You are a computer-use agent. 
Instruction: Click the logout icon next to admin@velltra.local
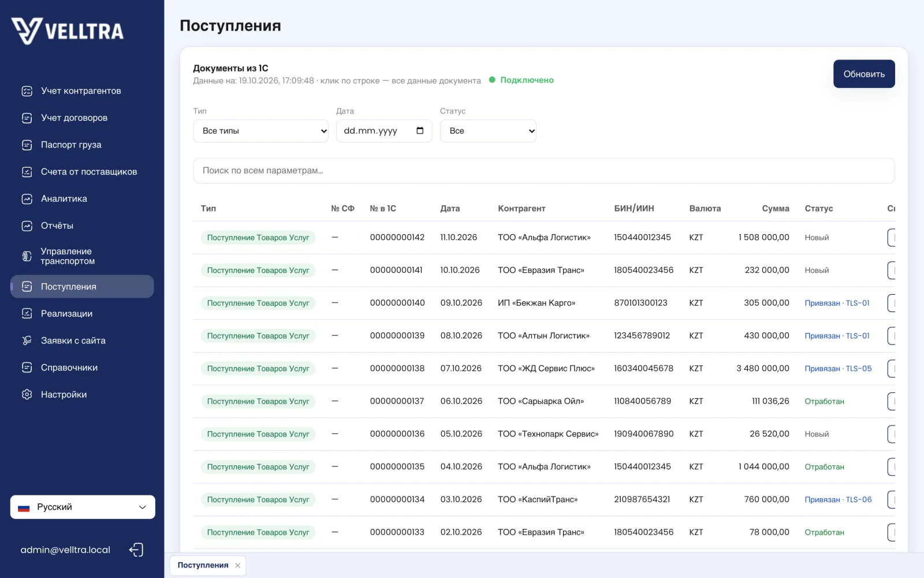coord(136,550)
